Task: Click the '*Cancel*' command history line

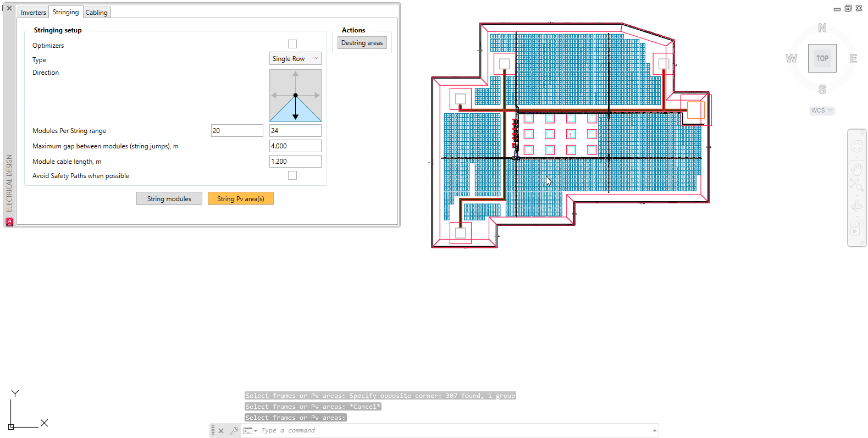Action: [x=313, y=407]
